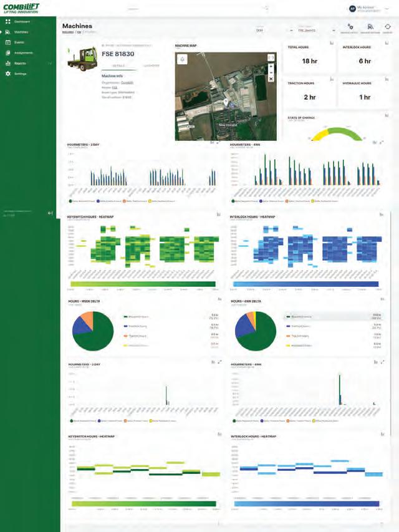Viewport: 399px width, 532px height.
Task: Open Dashboard in the green sidebar
Action: (x=22, y=21)
